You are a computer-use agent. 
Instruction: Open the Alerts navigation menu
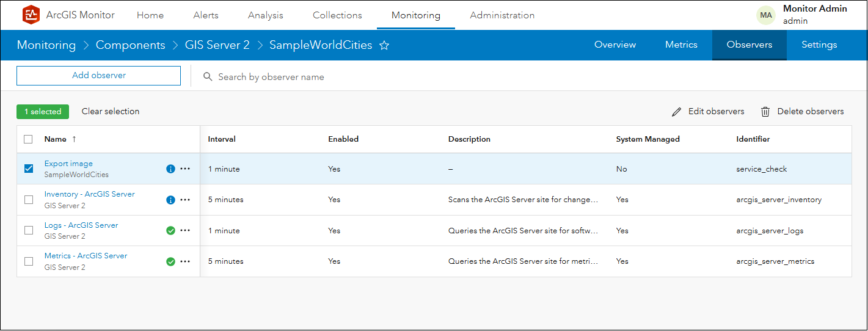point(206,15)
